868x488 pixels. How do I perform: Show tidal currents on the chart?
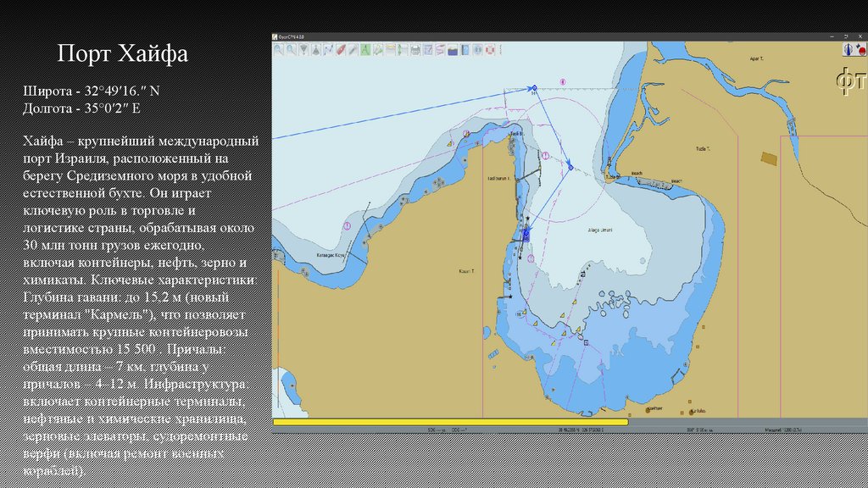pyautogui.click(x=391, y=50)
